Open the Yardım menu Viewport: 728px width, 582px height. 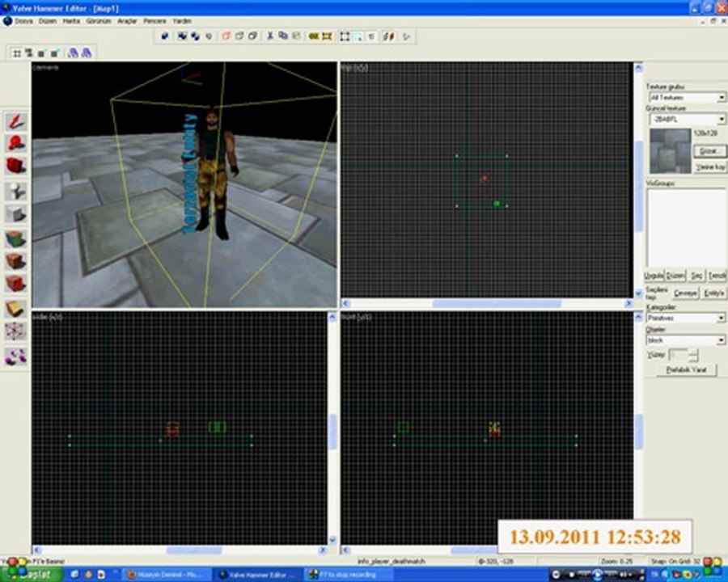click(x=182, y=21)
